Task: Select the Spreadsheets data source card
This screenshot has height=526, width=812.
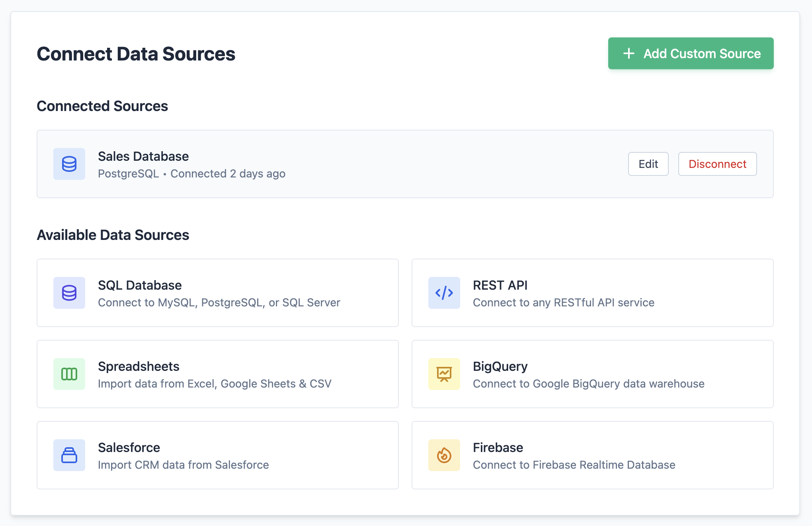Action: pos(217,374)
